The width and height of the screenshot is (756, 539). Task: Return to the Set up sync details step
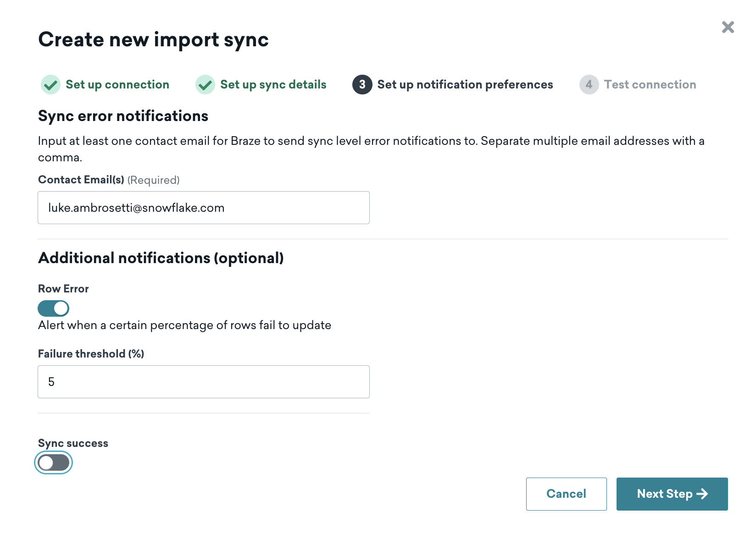273,85
